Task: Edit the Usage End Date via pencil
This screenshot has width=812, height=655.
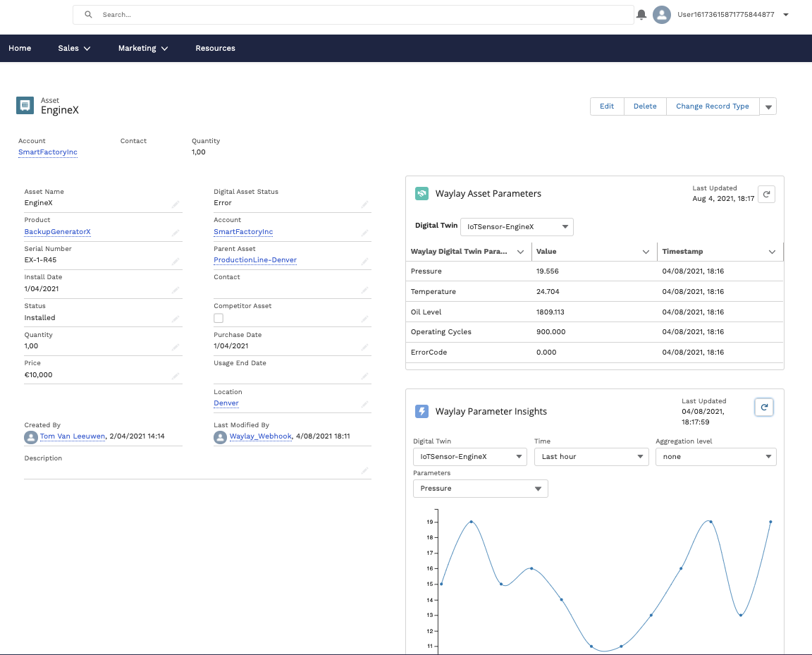Action: [365, 376]
